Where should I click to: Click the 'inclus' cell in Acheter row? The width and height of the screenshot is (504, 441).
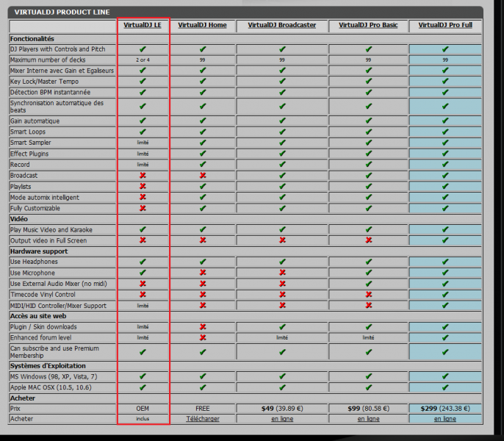tap(143, 419)
